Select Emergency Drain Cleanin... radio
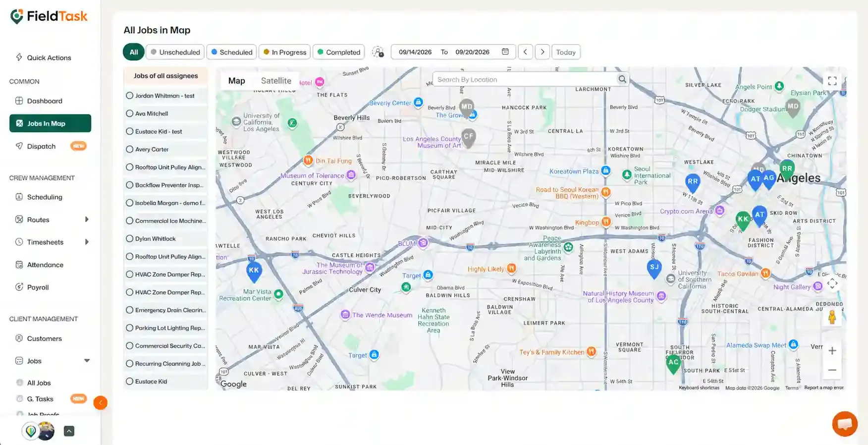The height and width of the screenshot is (445, 868). (129, 310)
